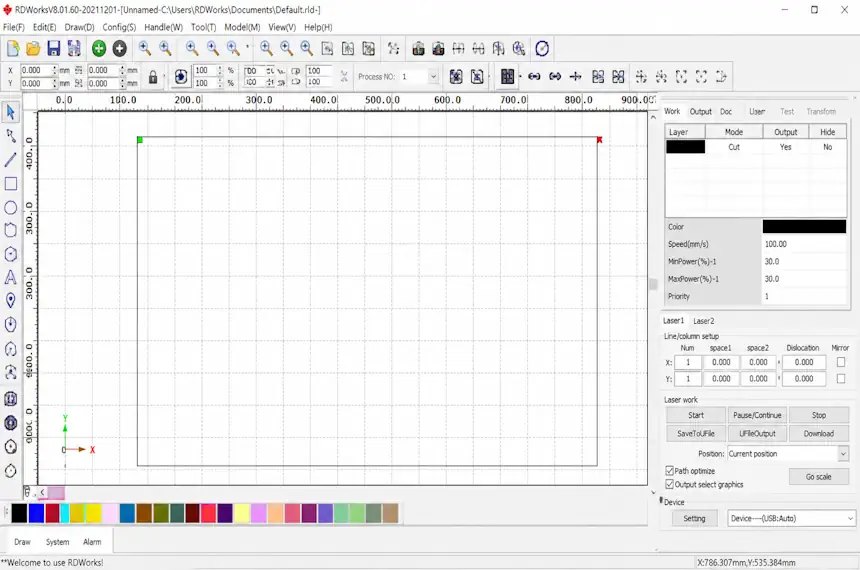Screen dimensions: 860x570
Task: Select the black layer row in table
Action: click(x=756, y=147)
